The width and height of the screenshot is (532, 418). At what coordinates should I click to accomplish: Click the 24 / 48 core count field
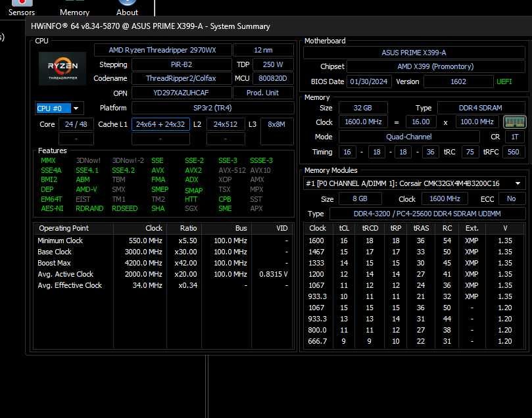tap(76, 124)
